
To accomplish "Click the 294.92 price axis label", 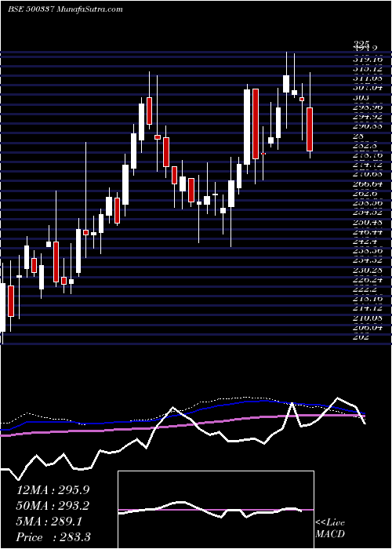I will coord(368,117).
